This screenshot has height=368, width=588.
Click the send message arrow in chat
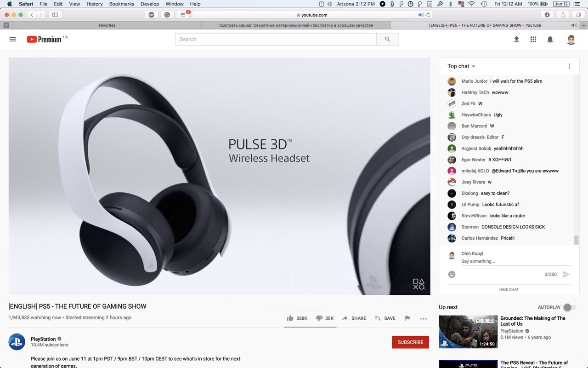(566, 274)
